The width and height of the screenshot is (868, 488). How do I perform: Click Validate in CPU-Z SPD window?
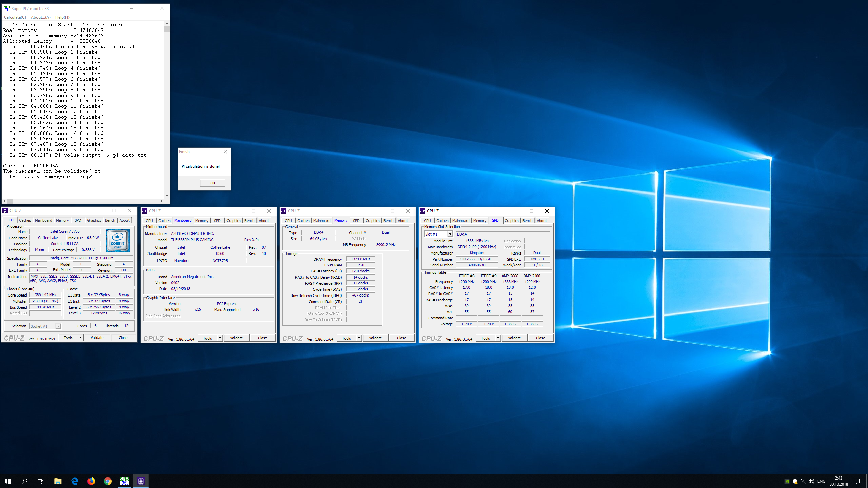514,338
